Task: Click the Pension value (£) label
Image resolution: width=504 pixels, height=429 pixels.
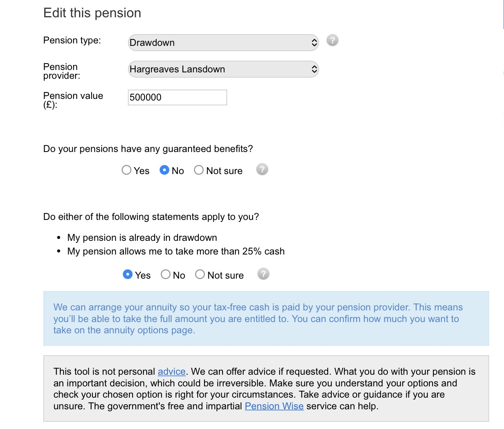Action: pos(73,100)
